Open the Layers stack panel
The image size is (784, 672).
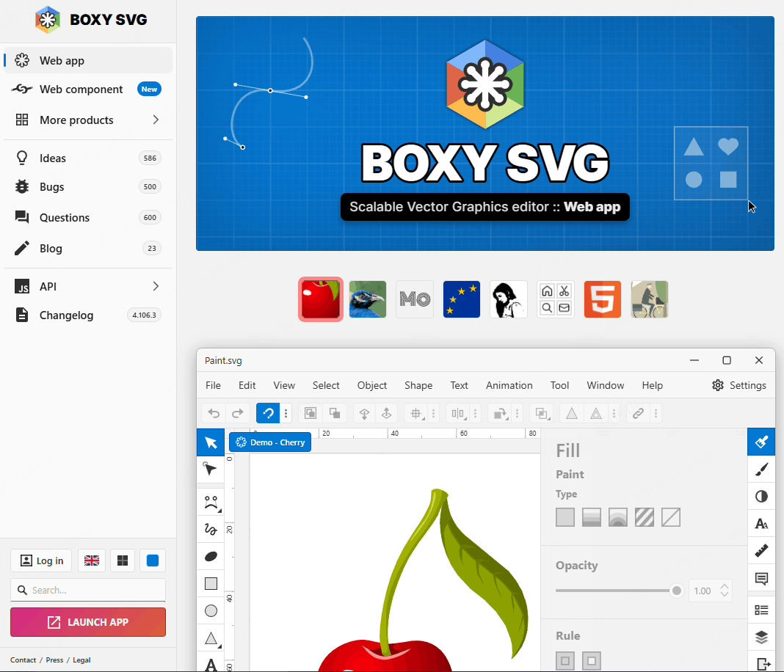click(761, 637)
